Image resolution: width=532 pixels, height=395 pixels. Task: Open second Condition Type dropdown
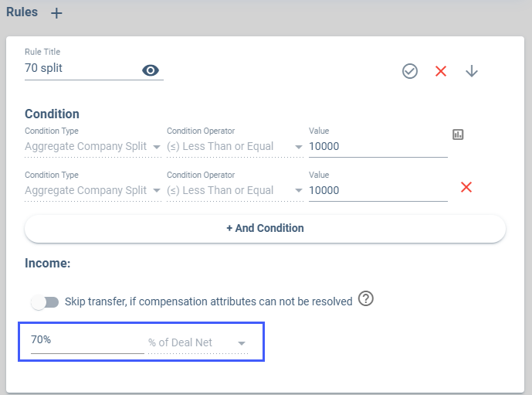[93, 190]
